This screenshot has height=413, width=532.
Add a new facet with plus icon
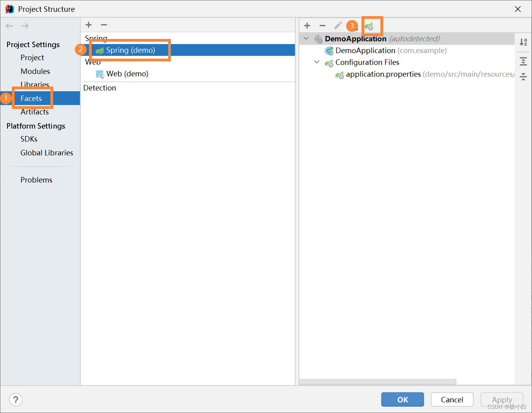click(x=89, y=25)
